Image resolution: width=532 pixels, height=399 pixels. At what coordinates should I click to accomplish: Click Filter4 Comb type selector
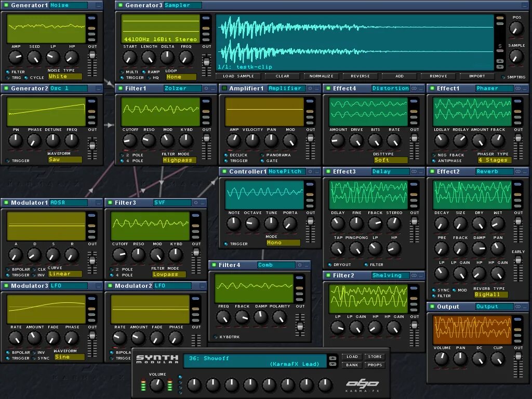276,265
